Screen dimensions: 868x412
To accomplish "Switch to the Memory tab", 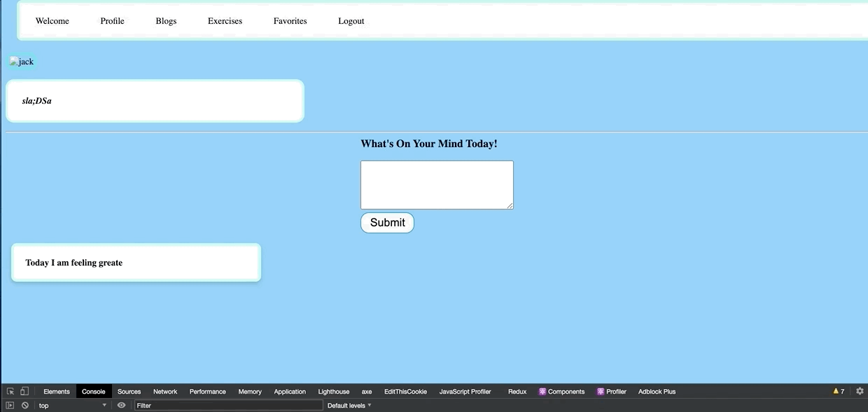I will tap(250, 392).
